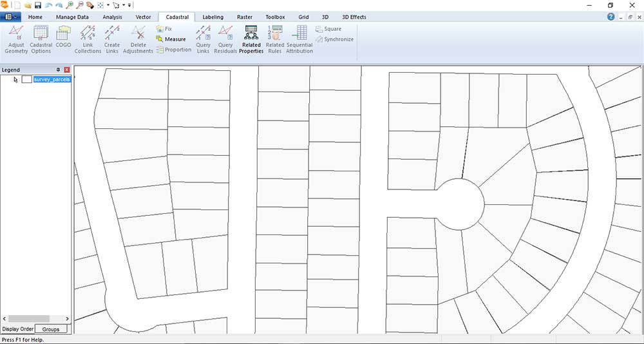Image resolution: width=644 pixels, height=344 pixels.
Task: Select the Zoom In magnifier
Action: tap(70, 5)
